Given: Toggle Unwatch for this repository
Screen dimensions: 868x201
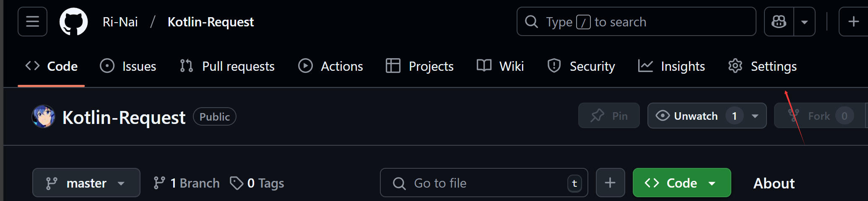Looking at the screenshot, I should [696, 116].
